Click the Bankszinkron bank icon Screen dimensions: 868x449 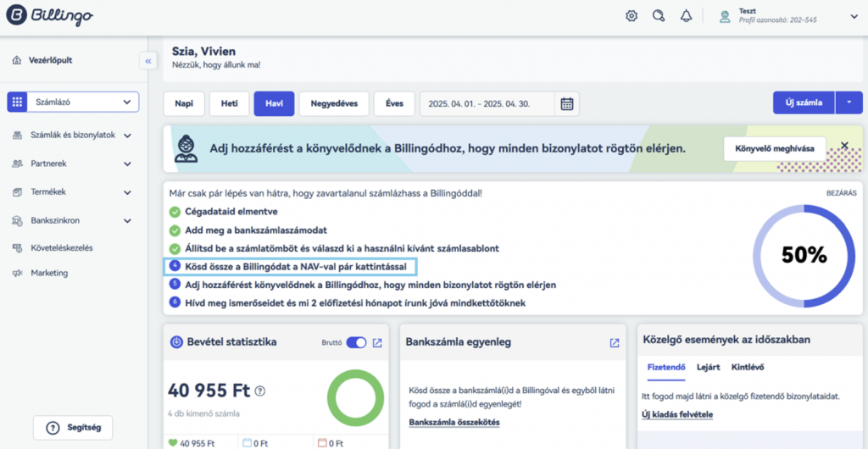[x=17, y=220]
